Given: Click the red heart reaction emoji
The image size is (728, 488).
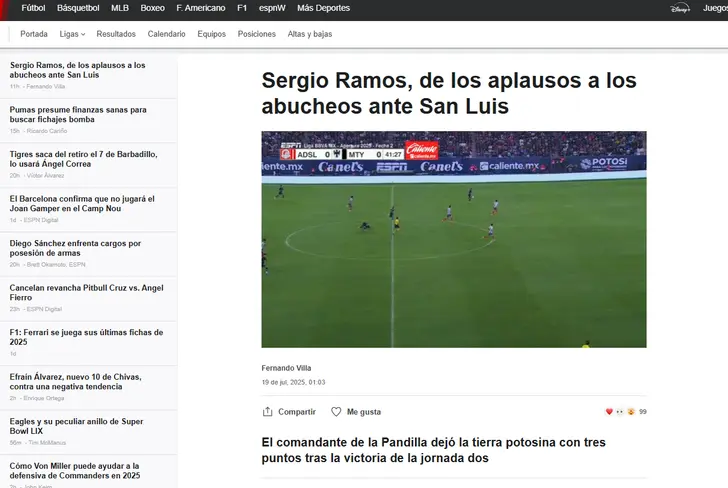Looking at the screenshot, I should tap(609, 411).
